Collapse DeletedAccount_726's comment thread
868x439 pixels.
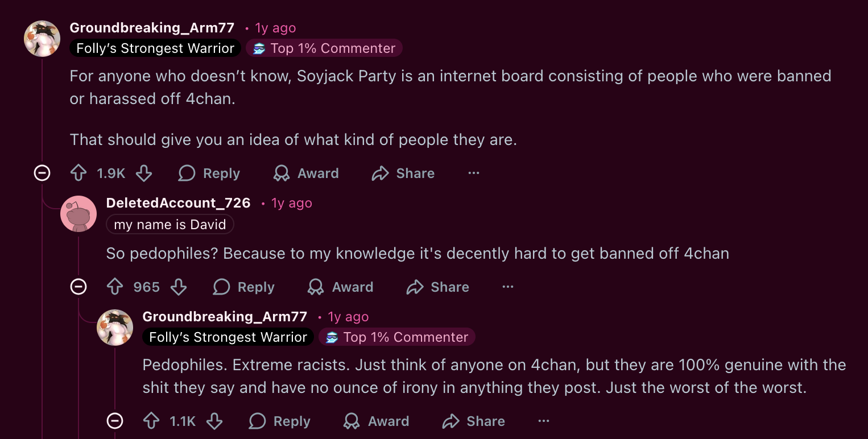click(x=78, y=287)
